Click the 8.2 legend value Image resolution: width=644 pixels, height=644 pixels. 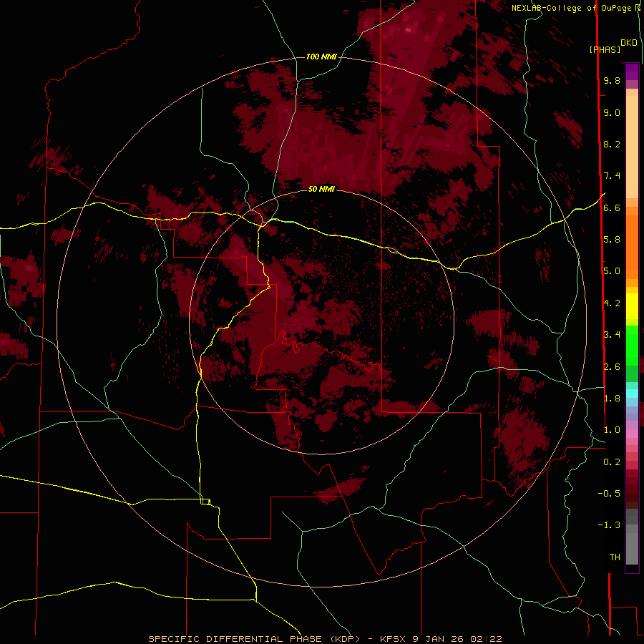click(x=612, y=144)
